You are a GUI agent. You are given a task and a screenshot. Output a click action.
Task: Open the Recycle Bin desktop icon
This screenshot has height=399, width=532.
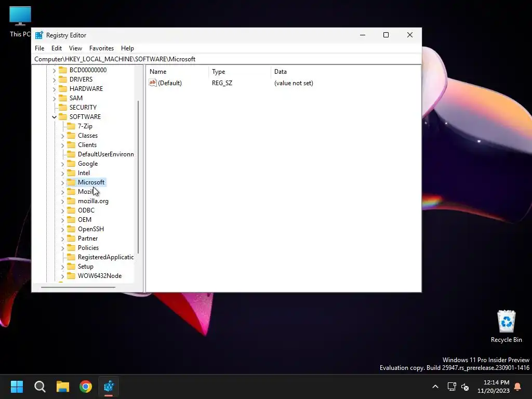click(x=506, y=326)
